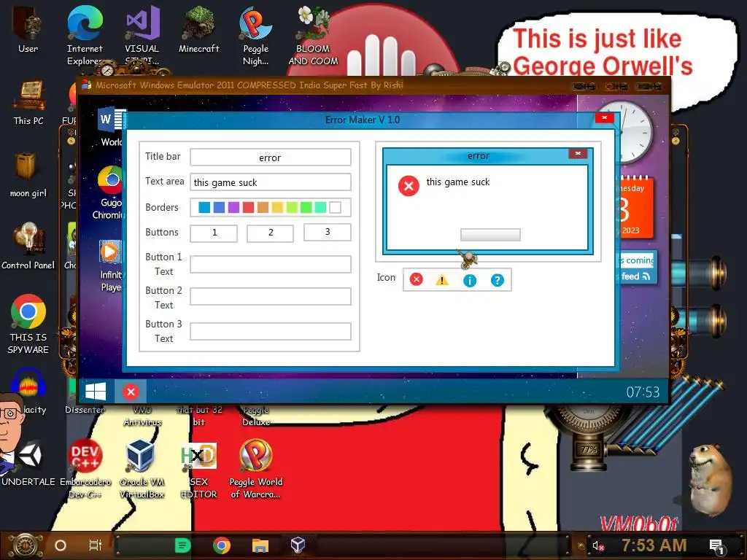Screen dimensions: 747x560
Task: Click Chrome in the host taskbar
Action: 222,545
